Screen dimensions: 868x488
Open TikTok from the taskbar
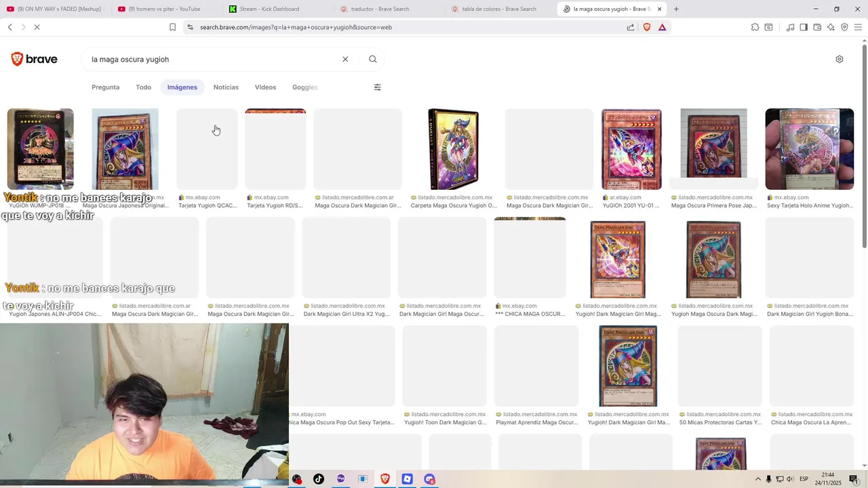pyautogui.click(x=318, y=479)
